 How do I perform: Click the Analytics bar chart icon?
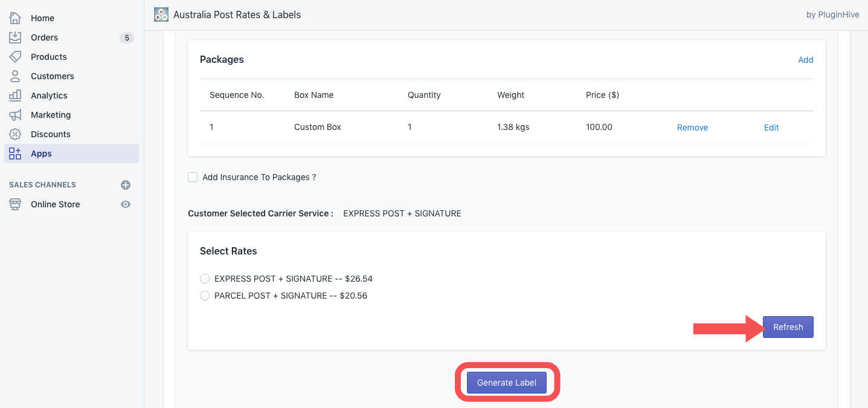15,96
